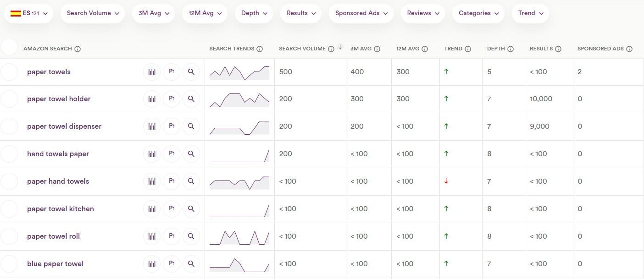Click the green up trend arrow for paper towels
This screenshot has height=279, width=644.
pos(446,72)
